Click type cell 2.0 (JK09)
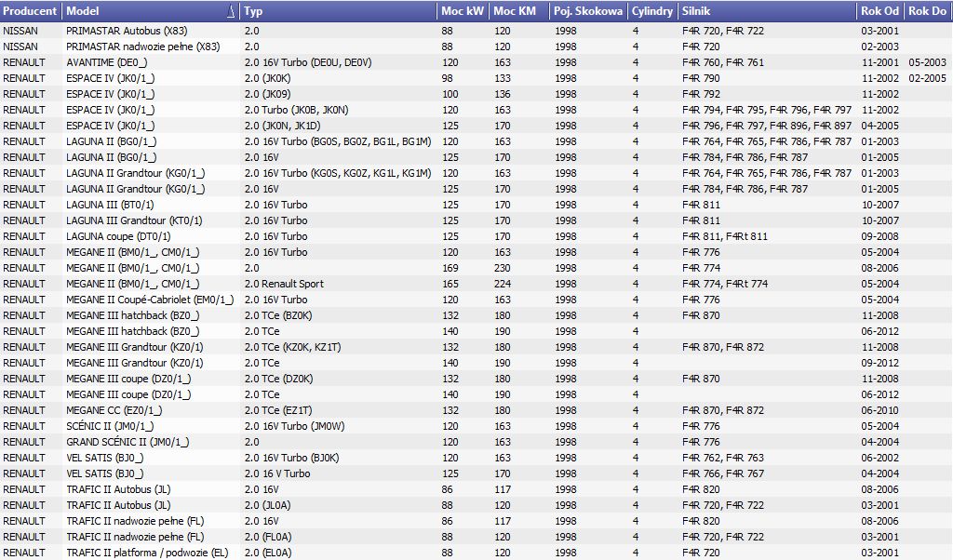The height and width of the screenshot is (560, 953). [267, 94]
